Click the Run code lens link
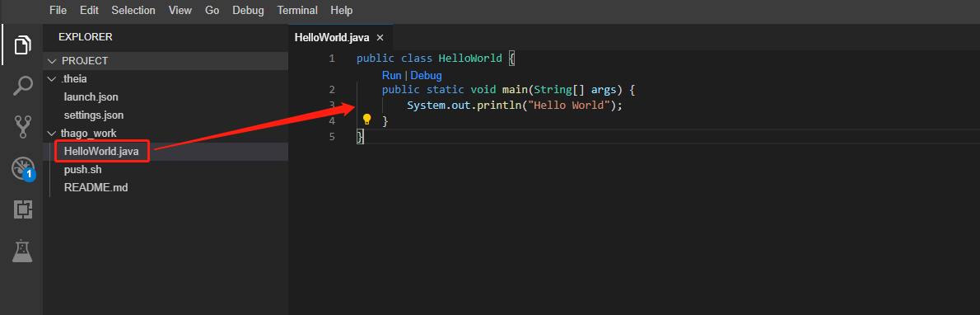 click(391, 75)
